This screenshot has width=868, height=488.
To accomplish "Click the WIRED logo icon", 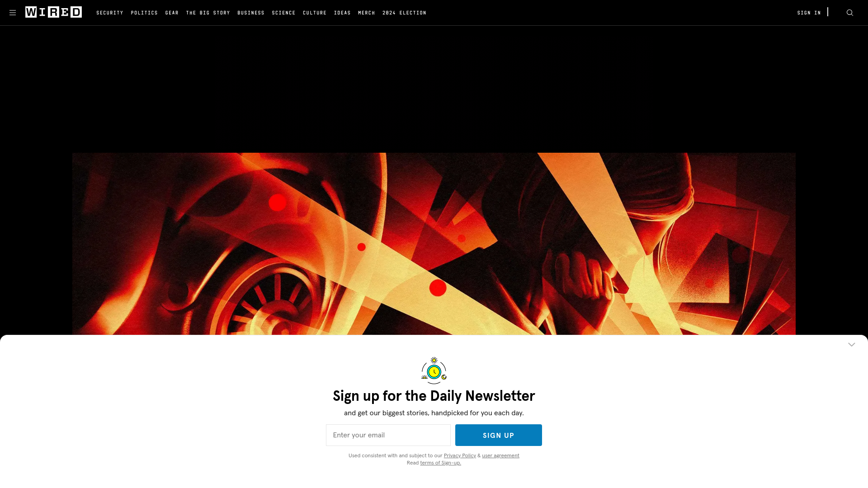I will (x=53, y=12).
